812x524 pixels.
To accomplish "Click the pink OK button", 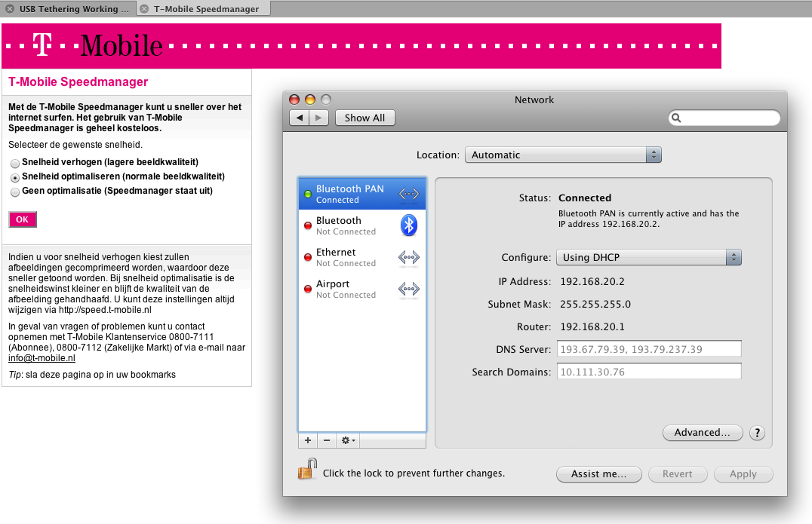I will pyautogui.click(x=23, y=219).
